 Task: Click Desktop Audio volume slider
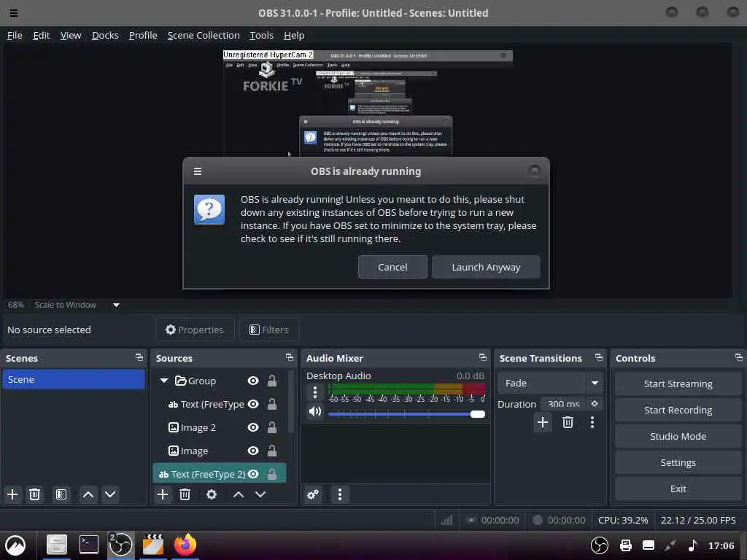tap(406, 414)
